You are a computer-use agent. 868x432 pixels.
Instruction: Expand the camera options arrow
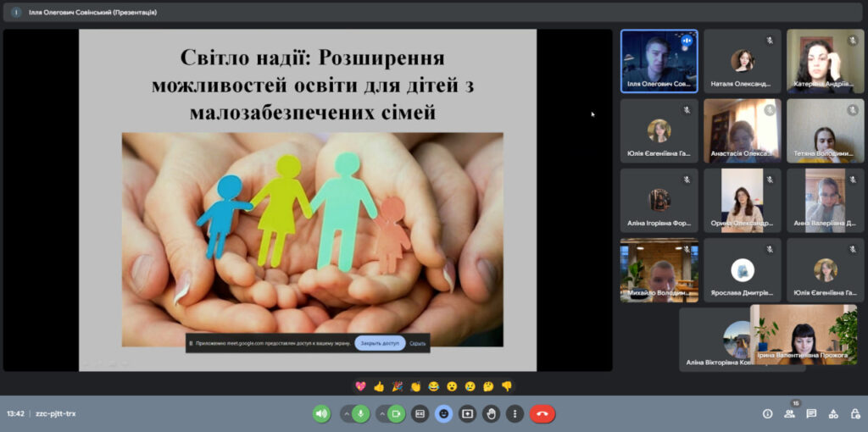[381, 414]
